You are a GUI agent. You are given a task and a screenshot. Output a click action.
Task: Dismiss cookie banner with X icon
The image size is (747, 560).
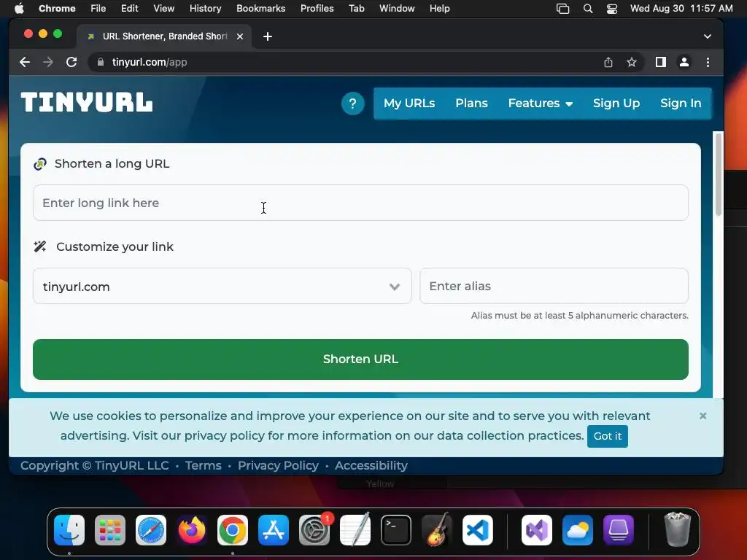(703, 416)
